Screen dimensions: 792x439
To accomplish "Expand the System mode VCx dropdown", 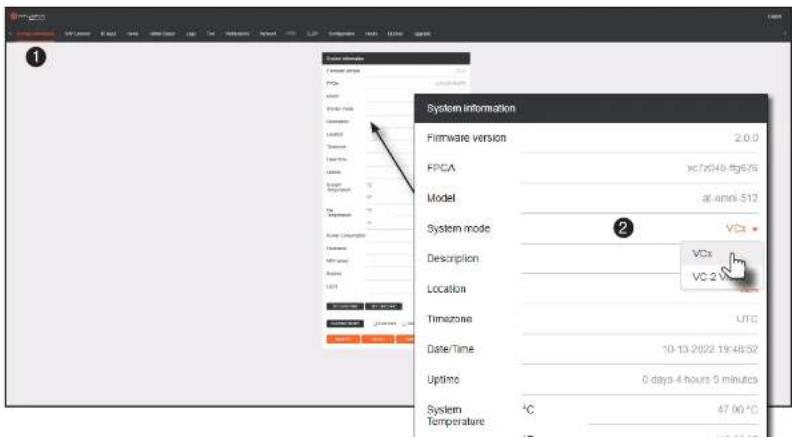I will click(x=741, y=229).
